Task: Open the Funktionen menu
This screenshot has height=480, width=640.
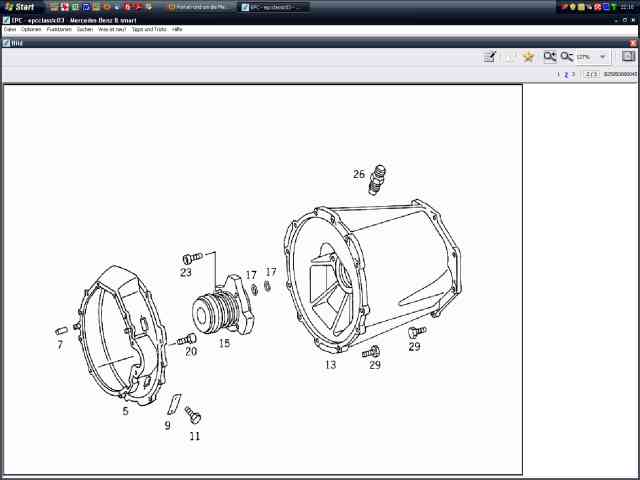Action: pyautogui.click(x=59, y=29)
